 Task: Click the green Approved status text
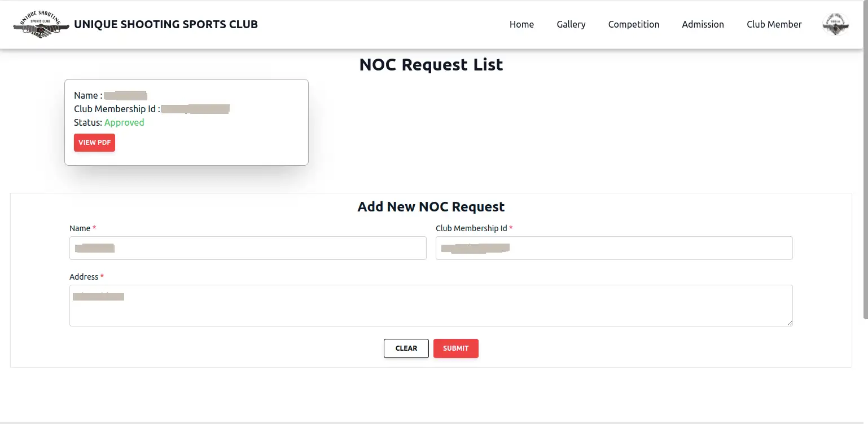(x=124, y=123)
